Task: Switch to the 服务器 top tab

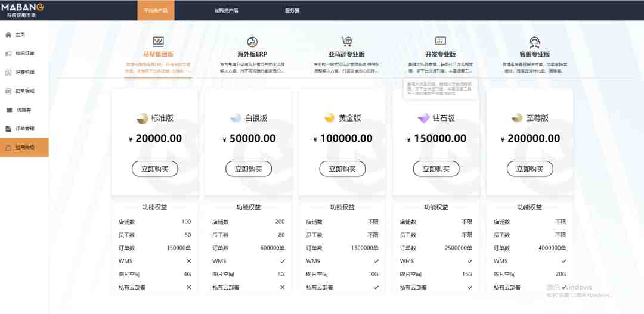Action: tap(292, 10)
